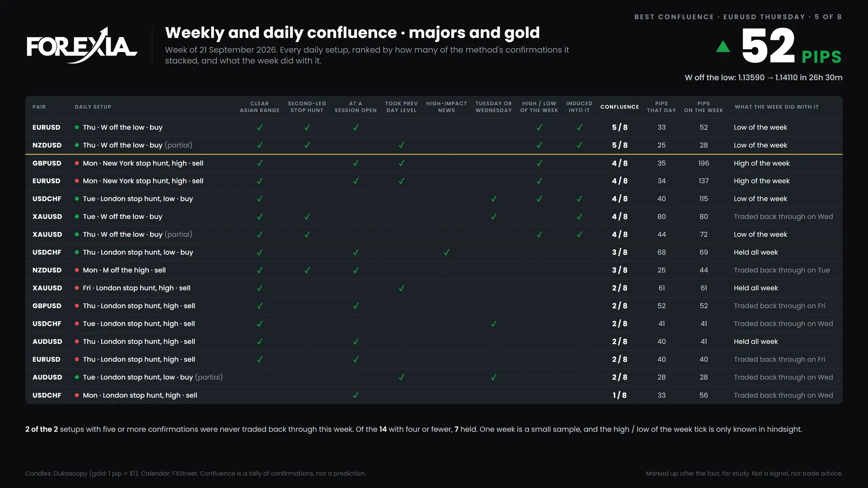
Task: Click the At a Session Open checkmark in GBPUSD Thu row
Action: tap(356, 306)
